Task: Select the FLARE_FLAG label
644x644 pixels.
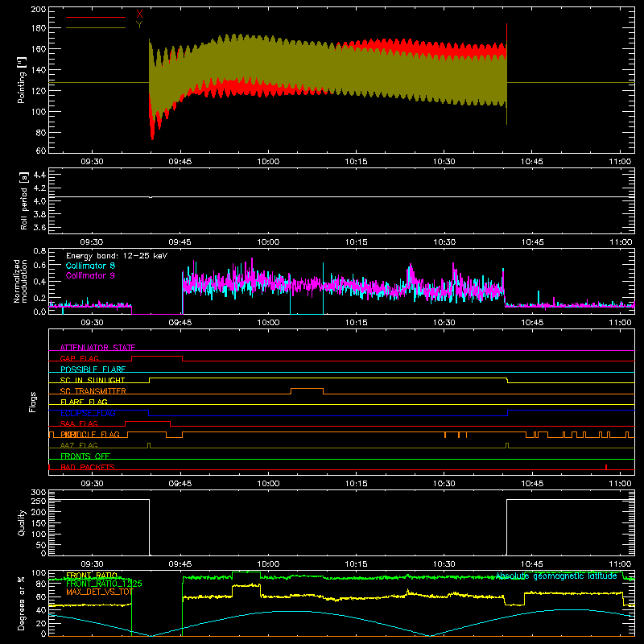Action: pyautogui.click(x=84, y=402)
